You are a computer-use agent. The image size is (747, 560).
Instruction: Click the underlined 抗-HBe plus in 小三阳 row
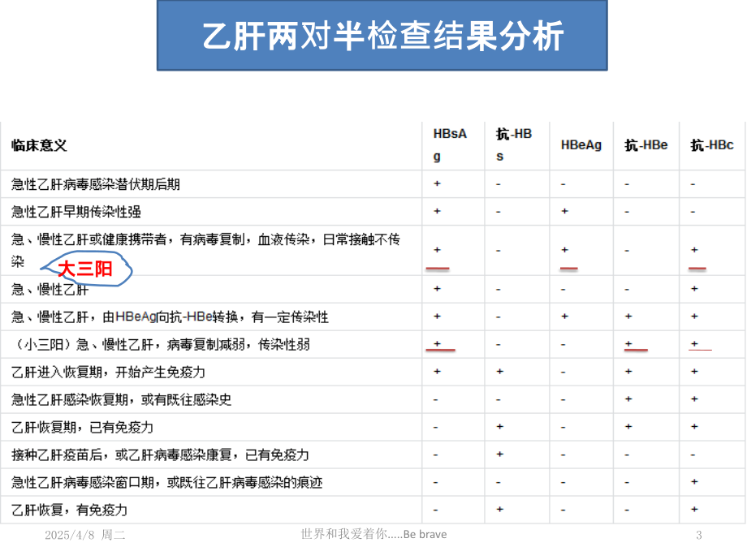pos(628,344)
